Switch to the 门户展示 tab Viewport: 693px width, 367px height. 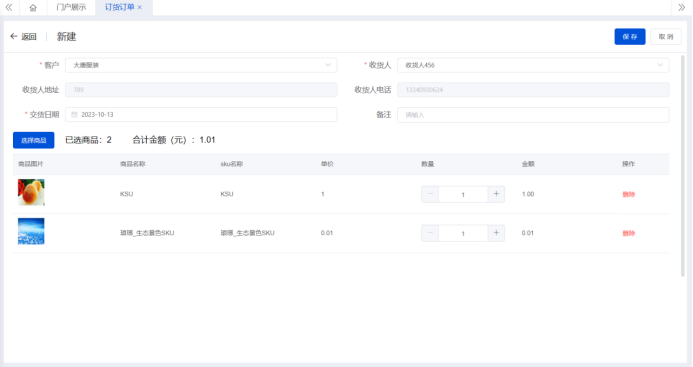tap(71, 8)
